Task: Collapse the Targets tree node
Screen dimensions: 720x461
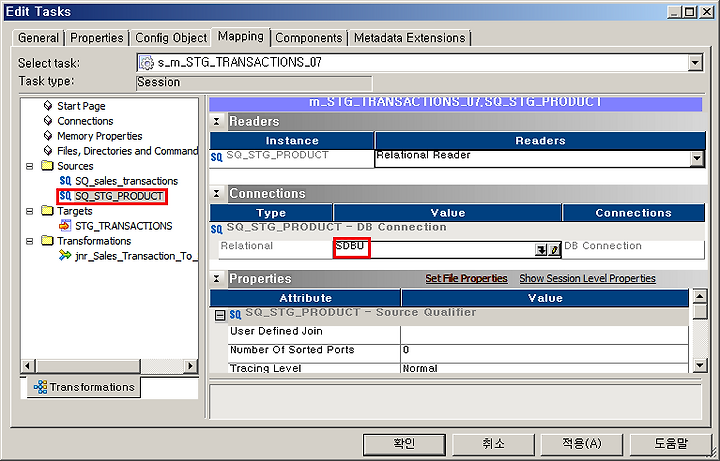Action: click(30, 211)
